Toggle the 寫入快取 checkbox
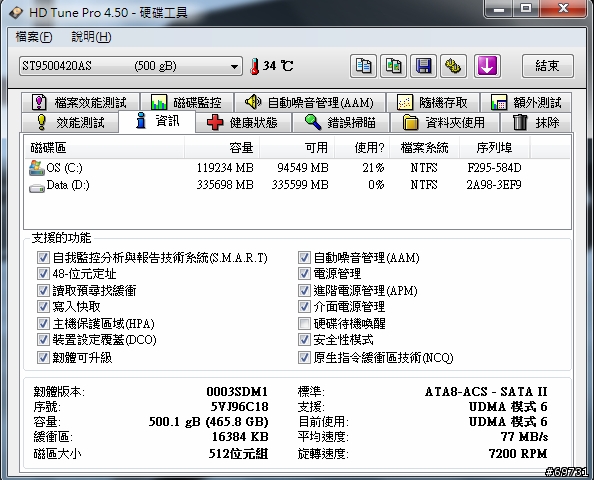The image size is (594, 480). tap(43, 306)
